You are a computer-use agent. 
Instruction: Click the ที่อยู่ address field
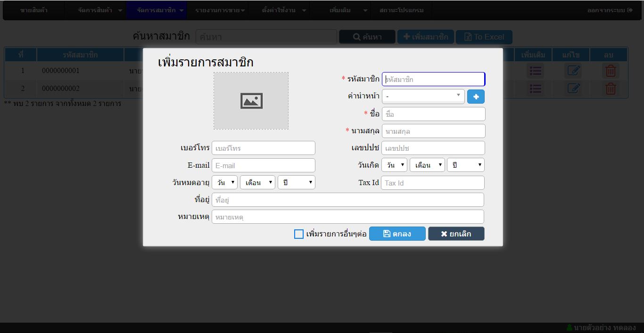347,200
